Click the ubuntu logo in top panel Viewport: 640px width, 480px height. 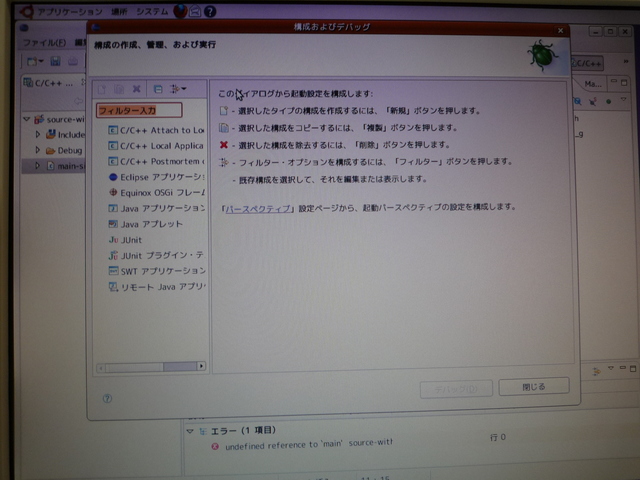[x=26, y=11]
